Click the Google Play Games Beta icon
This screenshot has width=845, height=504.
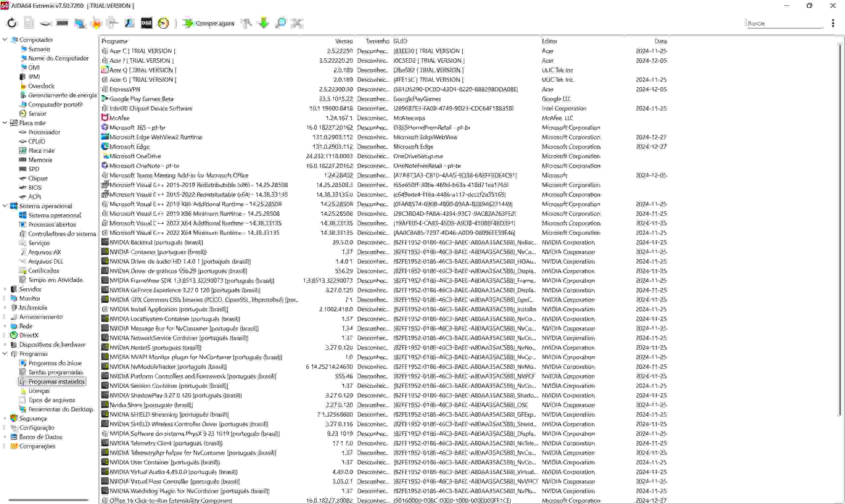click(105, 99)
